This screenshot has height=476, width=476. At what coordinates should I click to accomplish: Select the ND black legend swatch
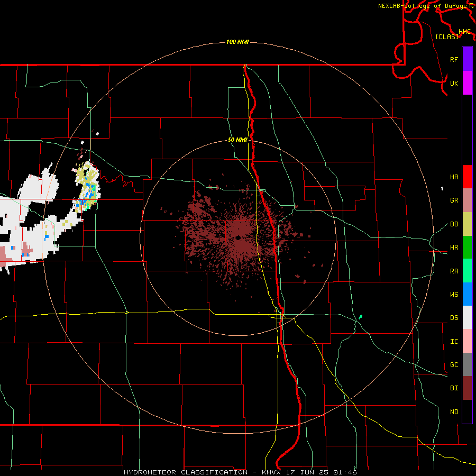point(467,411)
